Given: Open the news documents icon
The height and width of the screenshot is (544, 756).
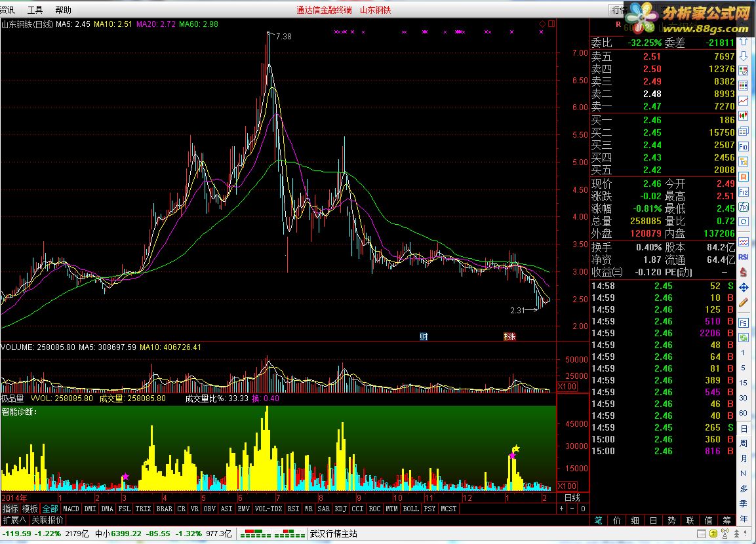Looking at the screenshot, I should [744, 131].
